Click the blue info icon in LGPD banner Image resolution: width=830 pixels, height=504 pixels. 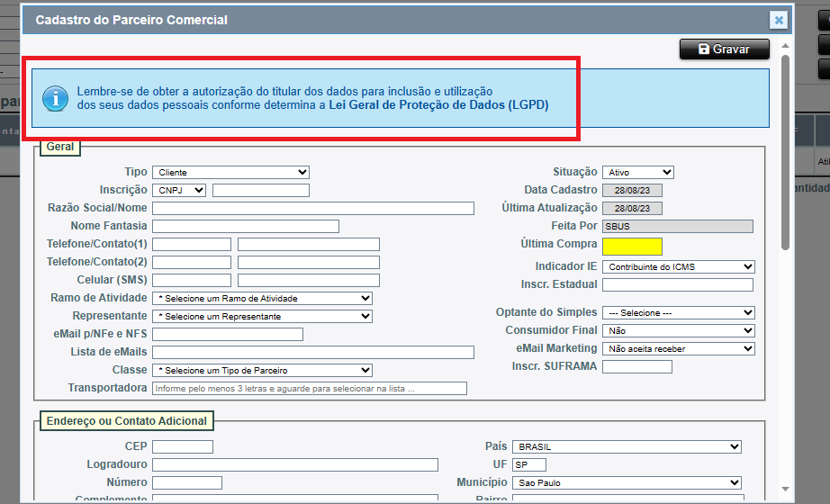(56, 98)
